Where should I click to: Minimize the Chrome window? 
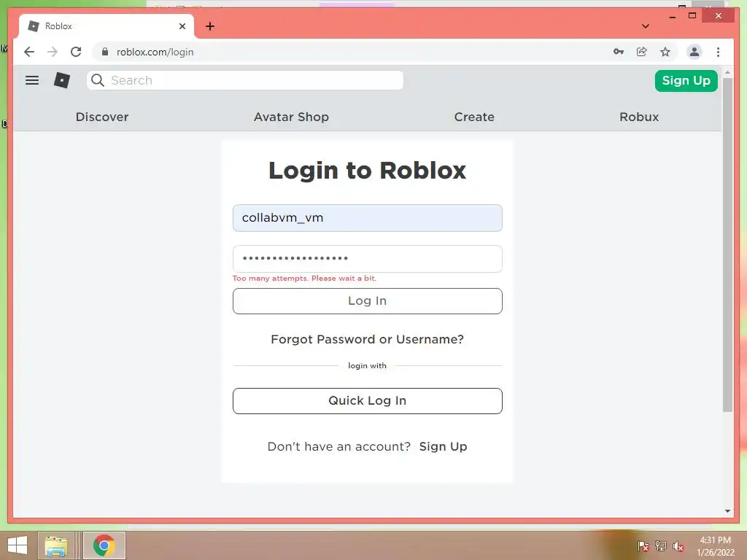click(672, 16)
